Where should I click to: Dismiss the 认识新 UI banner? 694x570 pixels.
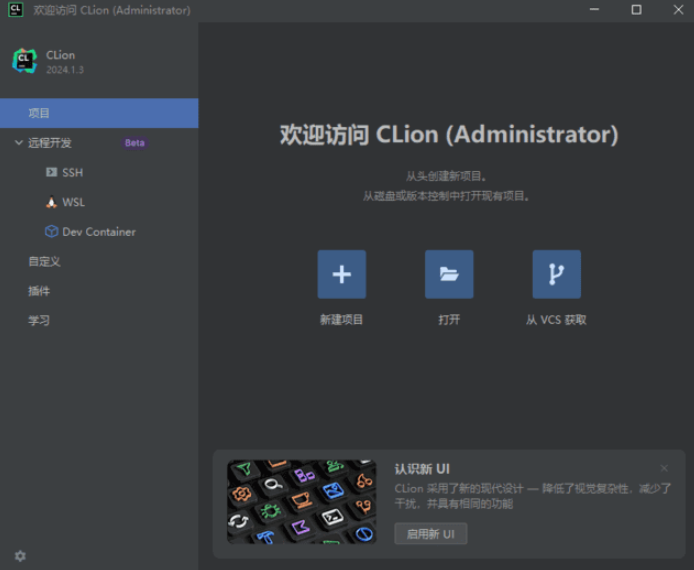(664, 468)
